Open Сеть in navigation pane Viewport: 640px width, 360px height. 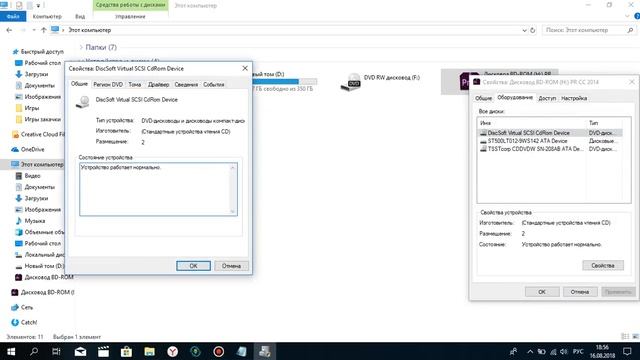point(22,307)
